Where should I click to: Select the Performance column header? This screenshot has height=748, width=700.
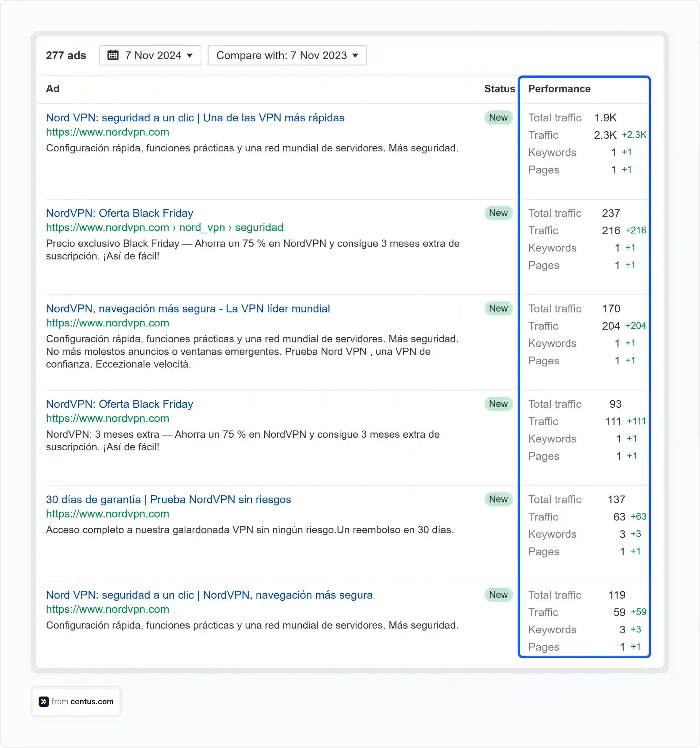pyautogui.click(x=559, y=89)
